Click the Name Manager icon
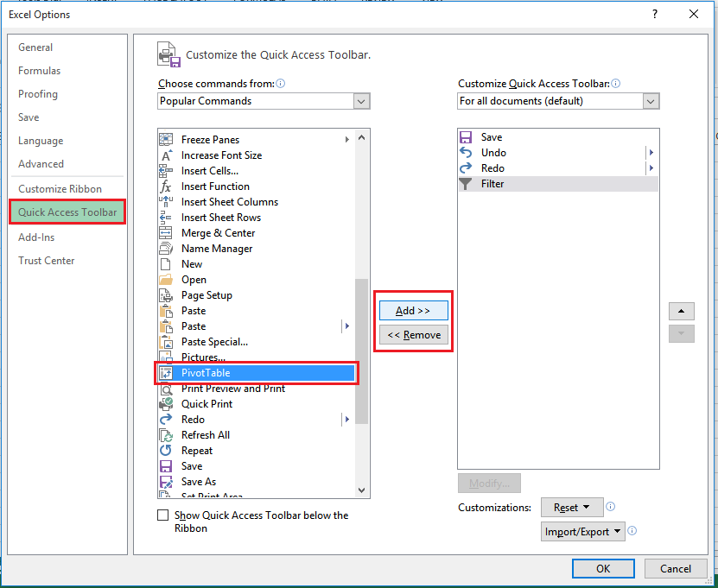 [x=166, y=249]
